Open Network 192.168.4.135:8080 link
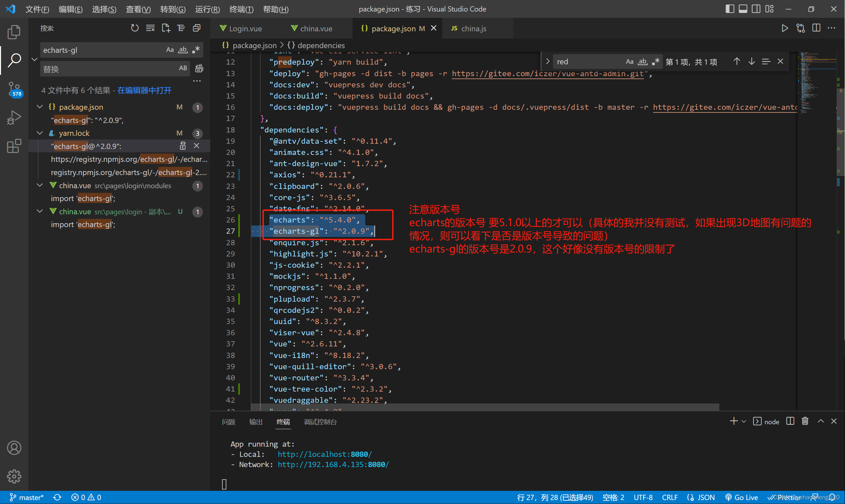The width and height of the screenshot is (845, 504). click(x=333, y=464)
